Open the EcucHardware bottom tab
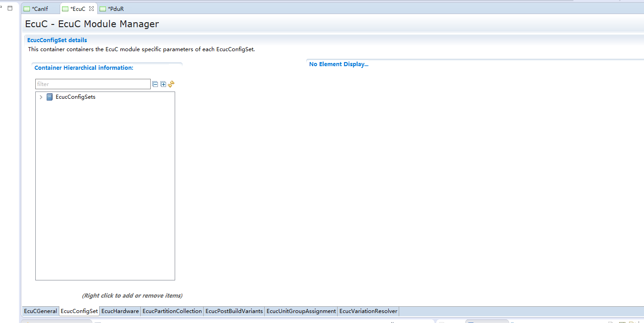The image size is (644, 323). click(x=120, y=311)
